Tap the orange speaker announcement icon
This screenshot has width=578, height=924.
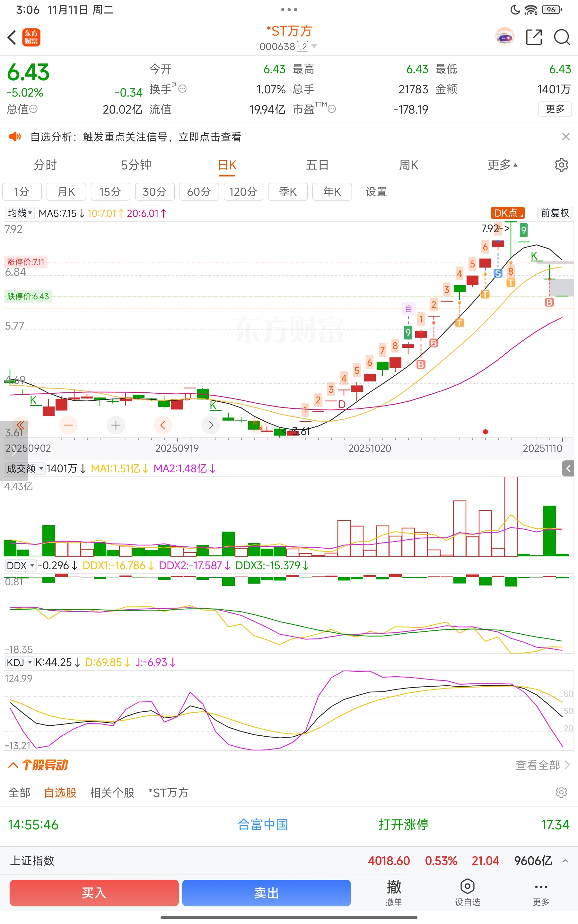click(15, 137)
